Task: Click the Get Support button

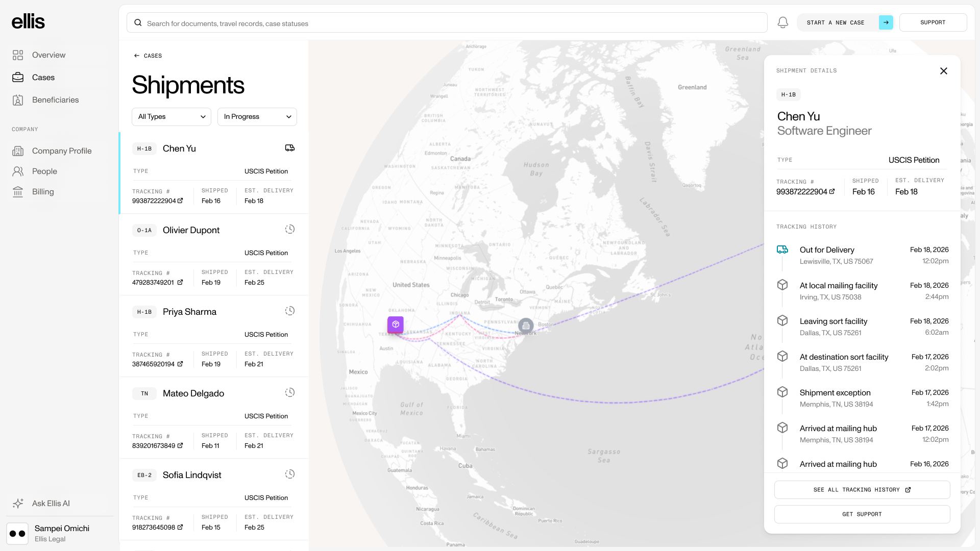Action: (862, 514)
